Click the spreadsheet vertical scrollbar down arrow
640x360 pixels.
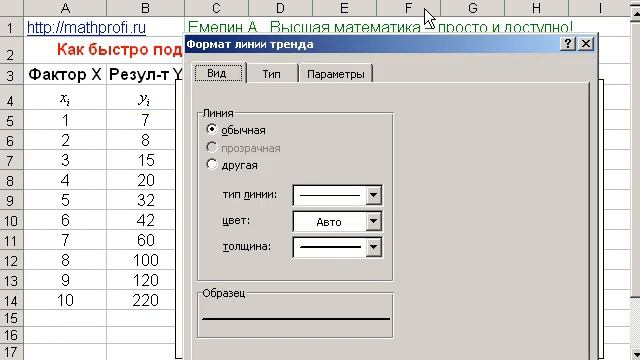(635, 353)
